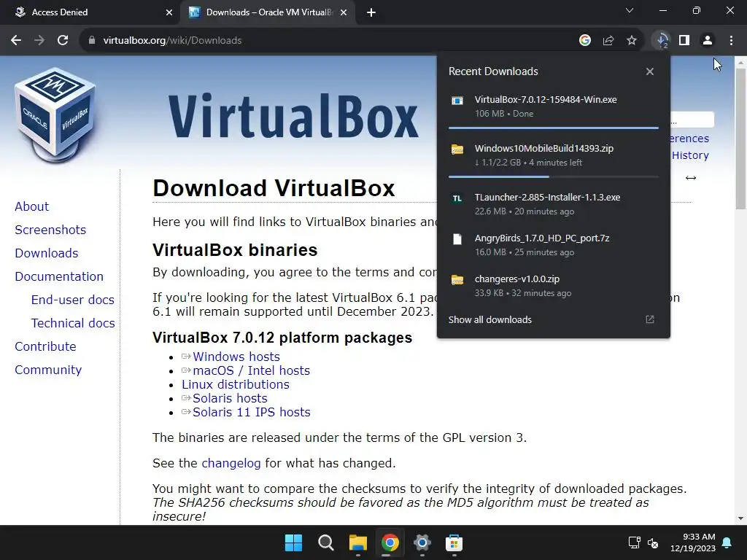Open Settings from the taskbar
This screenshot has height=560, width=747.
click(x=422, y=542)
